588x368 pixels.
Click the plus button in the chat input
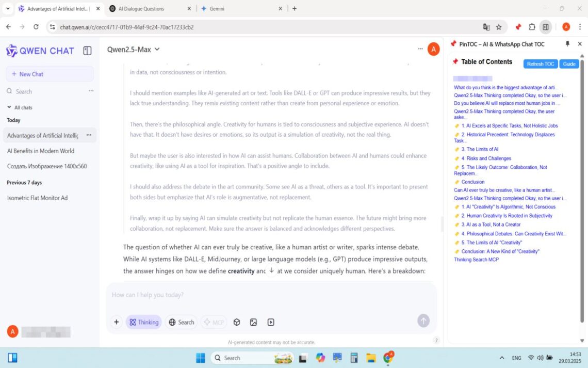pyautogui.click(x=116, y=322)
